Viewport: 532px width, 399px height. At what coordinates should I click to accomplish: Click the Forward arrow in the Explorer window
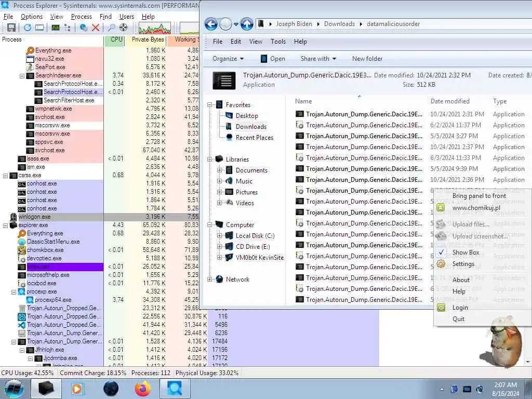tap(225, 24)
